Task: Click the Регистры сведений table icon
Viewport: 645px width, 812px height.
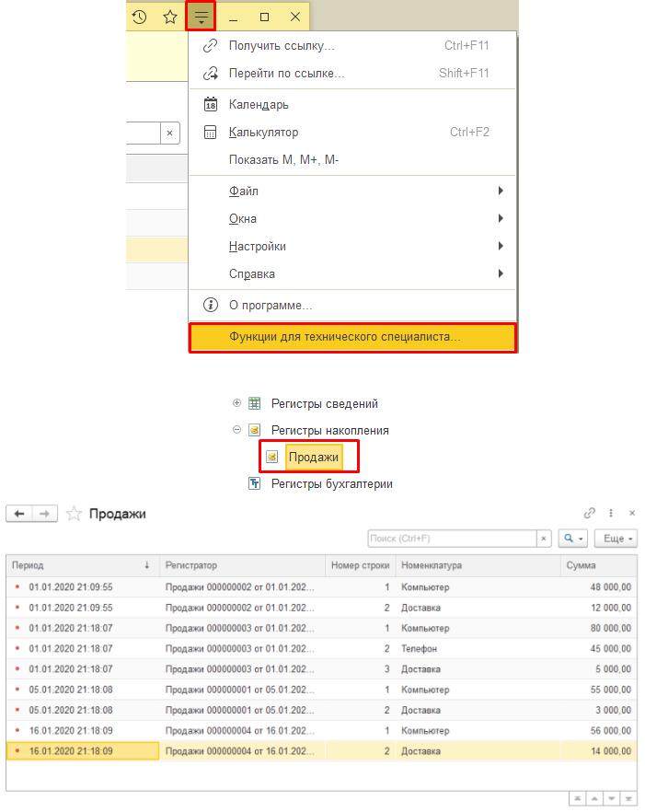Action: (254, 403)
